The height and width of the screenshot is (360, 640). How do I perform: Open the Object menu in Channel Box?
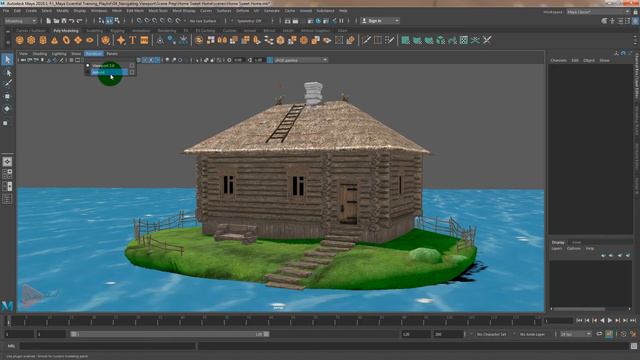589,60
